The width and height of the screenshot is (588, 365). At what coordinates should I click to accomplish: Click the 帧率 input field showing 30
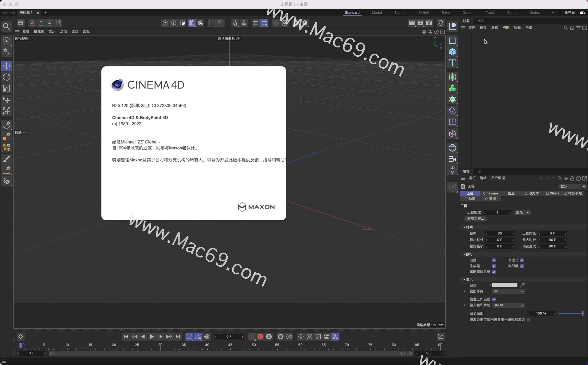point(500,233)
